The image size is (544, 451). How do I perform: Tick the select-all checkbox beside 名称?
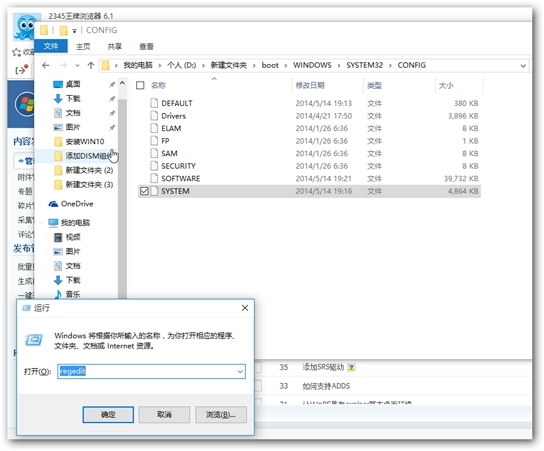pyautogui.click(x=140, y=85)
